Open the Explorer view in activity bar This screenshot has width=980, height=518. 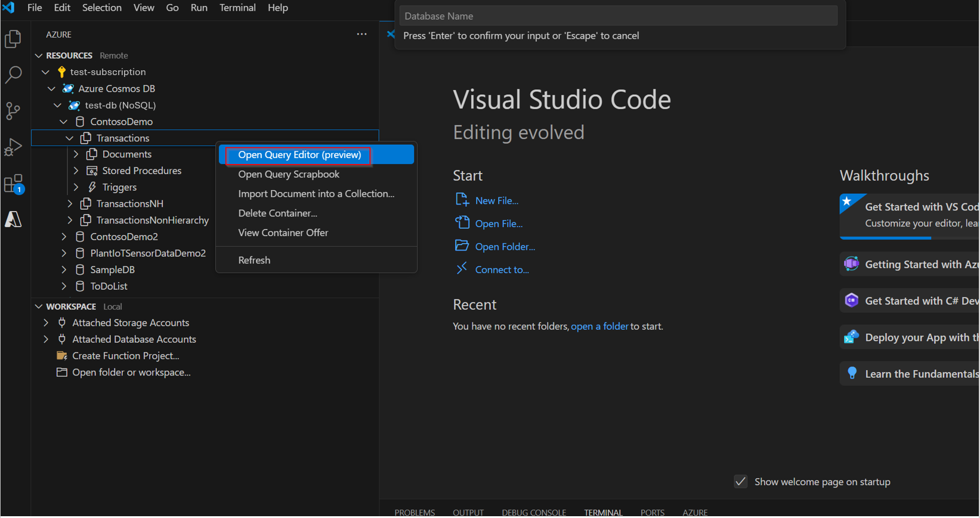13,39
